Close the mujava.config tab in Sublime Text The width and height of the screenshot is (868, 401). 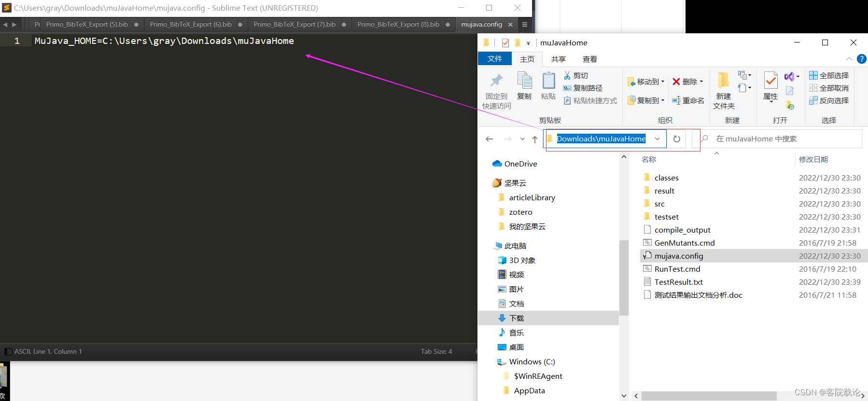(x=510, y=24)
